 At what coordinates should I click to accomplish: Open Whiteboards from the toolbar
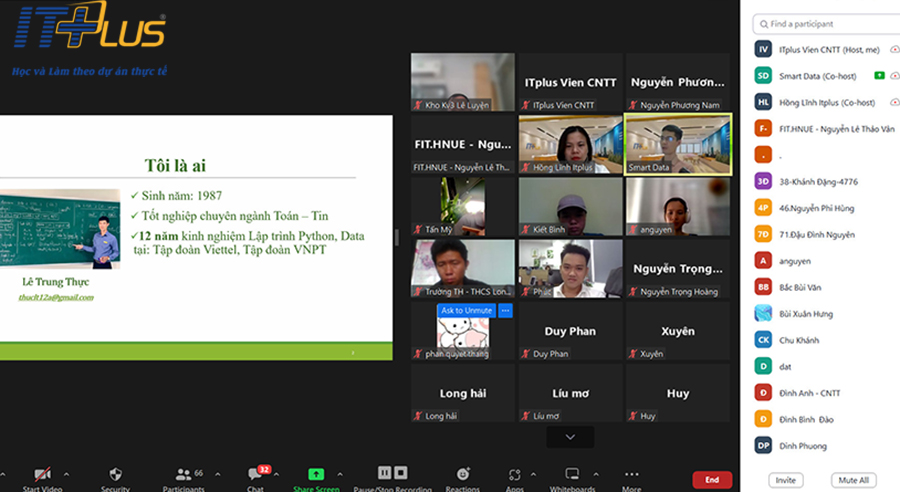[572, 475]
